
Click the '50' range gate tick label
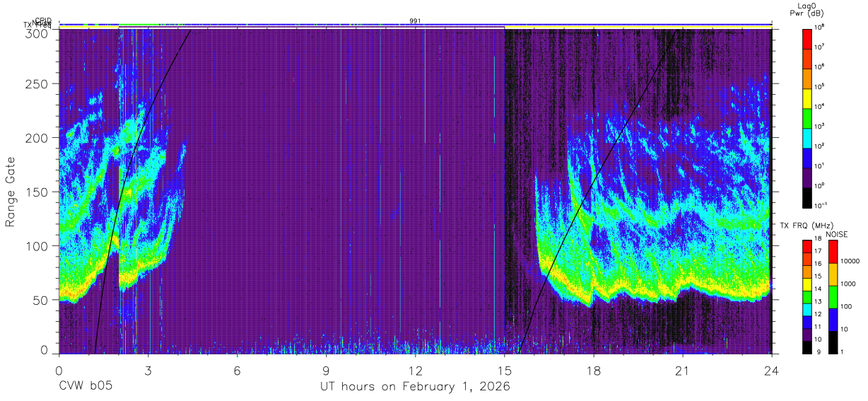click(41, 300)
